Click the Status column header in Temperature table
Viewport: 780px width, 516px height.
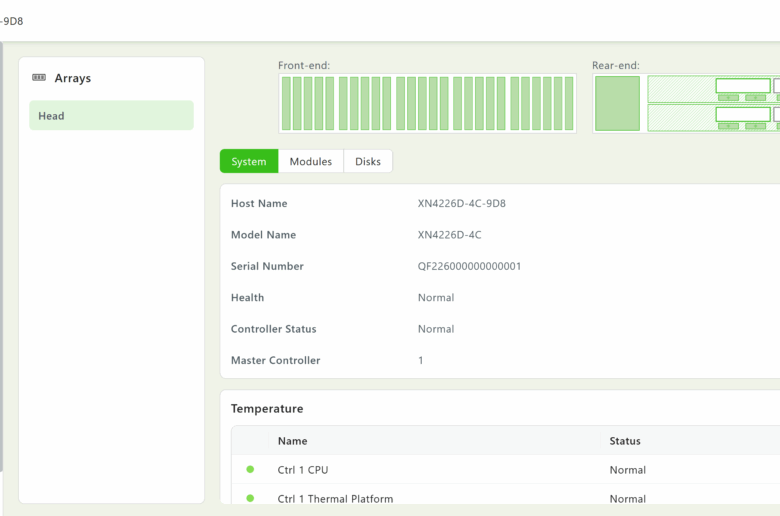point(625,441)
